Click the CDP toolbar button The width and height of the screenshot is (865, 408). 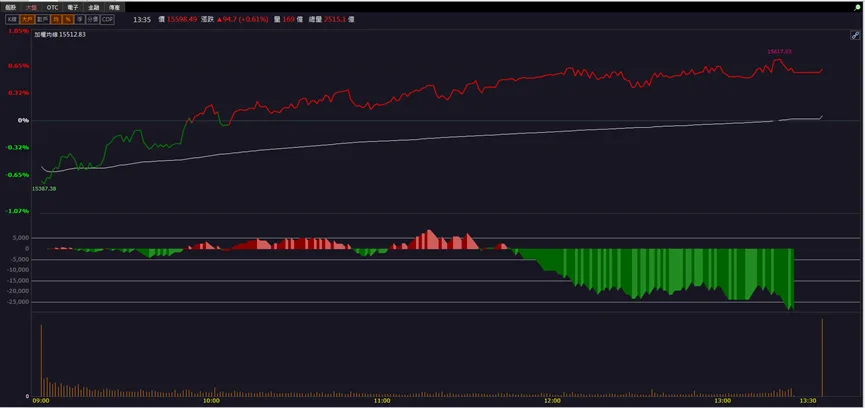(x=108, y=19)
